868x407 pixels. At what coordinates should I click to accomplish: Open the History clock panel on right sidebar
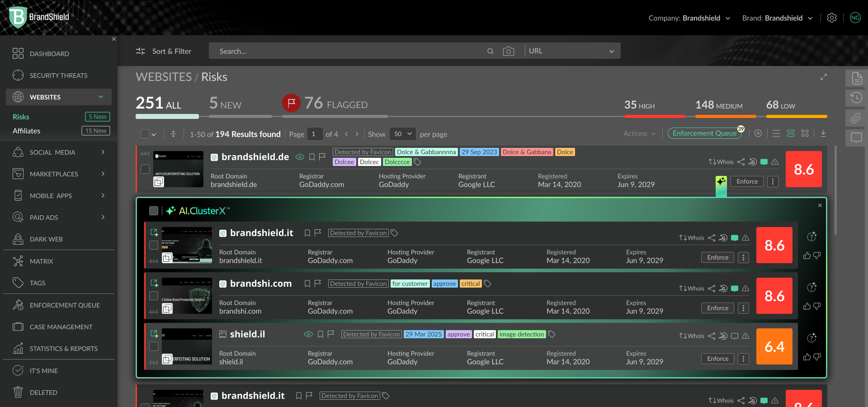856,98
